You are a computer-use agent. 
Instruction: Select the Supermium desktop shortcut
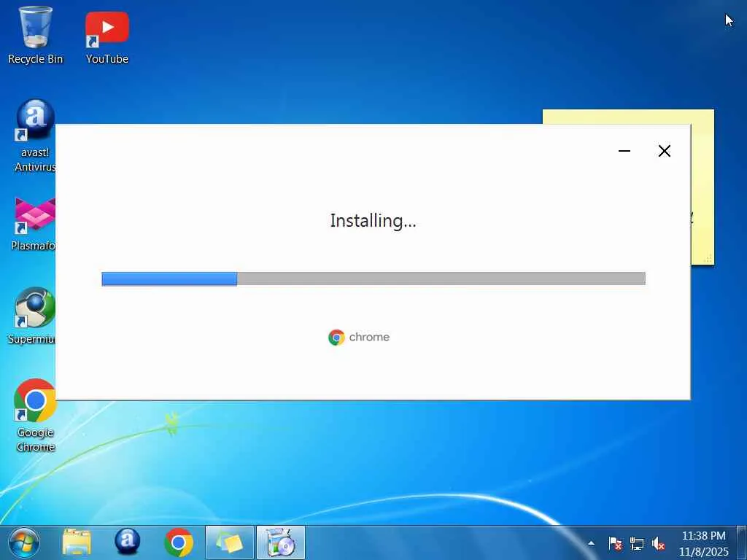[x=34, y=316]
